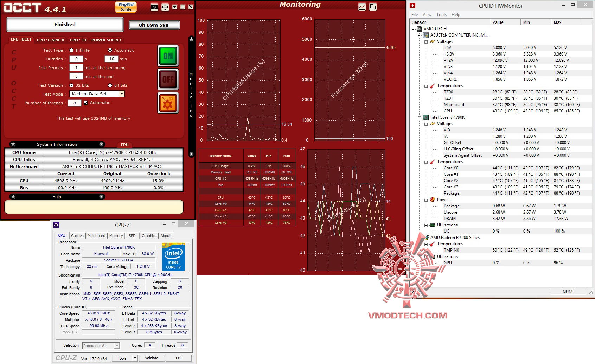Click the Validate button in CPU-Z
Image resolution: width=595 pixels, height=364 pixels.
point(152,358)
